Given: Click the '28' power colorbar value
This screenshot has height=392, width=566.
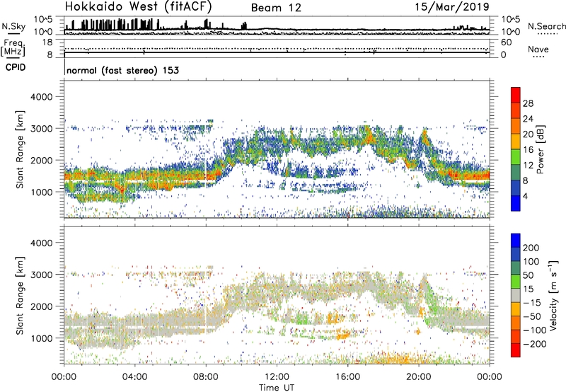Looking at the screenshot, I should [x=528, y=103].
